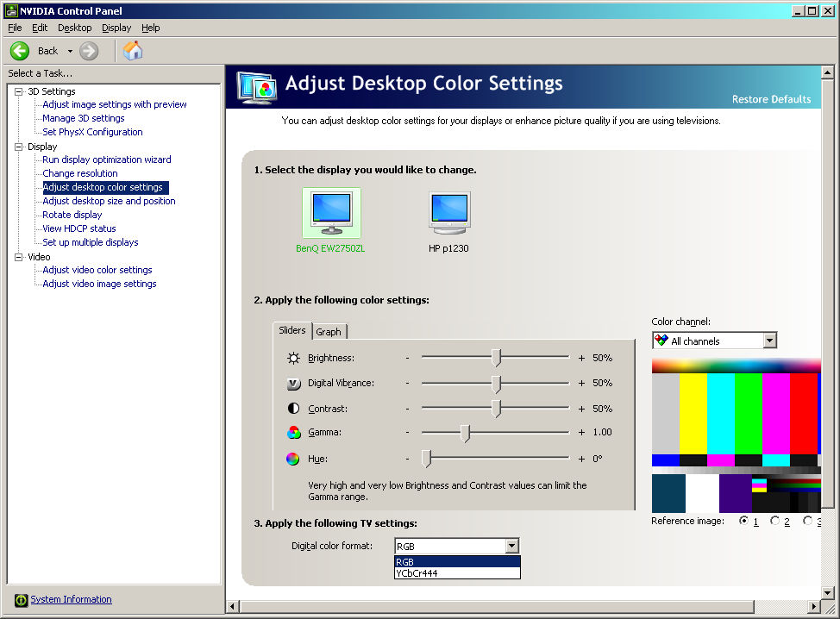Open the Back history dropdown arrow
The width and height of the screenshot is (840, 619).
click(70, 52)
